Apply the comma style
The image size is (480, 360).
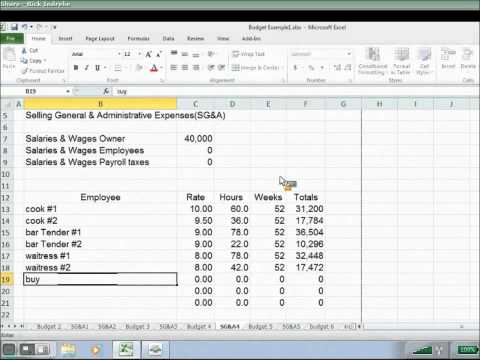coord(322,68)
